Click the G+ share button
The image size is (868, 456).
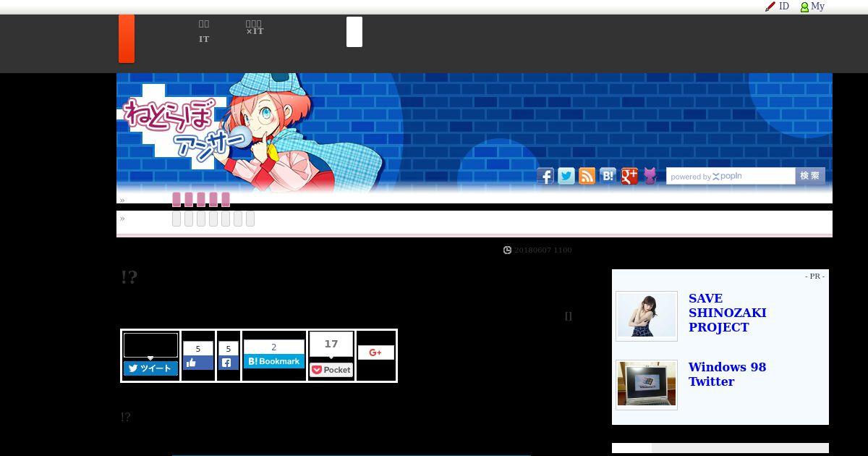(x=375, y=352)
